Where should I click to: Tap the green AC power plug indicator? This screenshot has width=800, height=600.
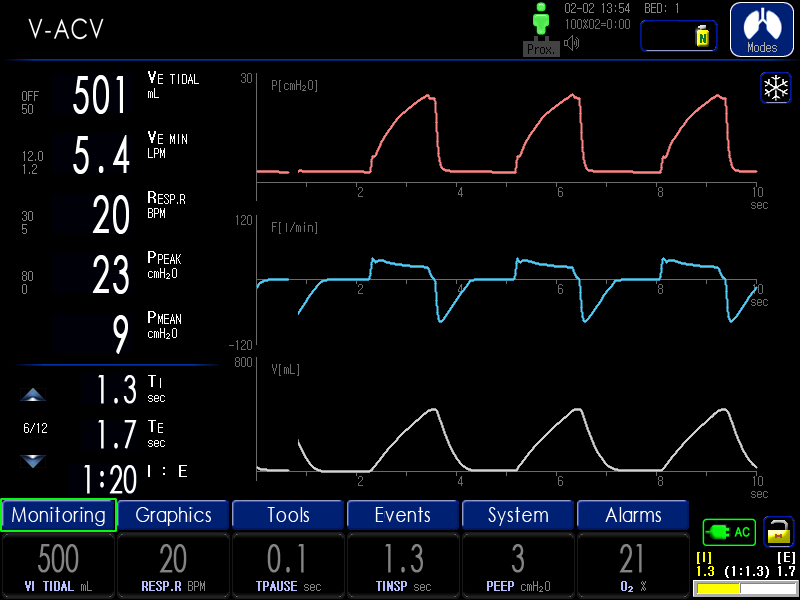729,532
